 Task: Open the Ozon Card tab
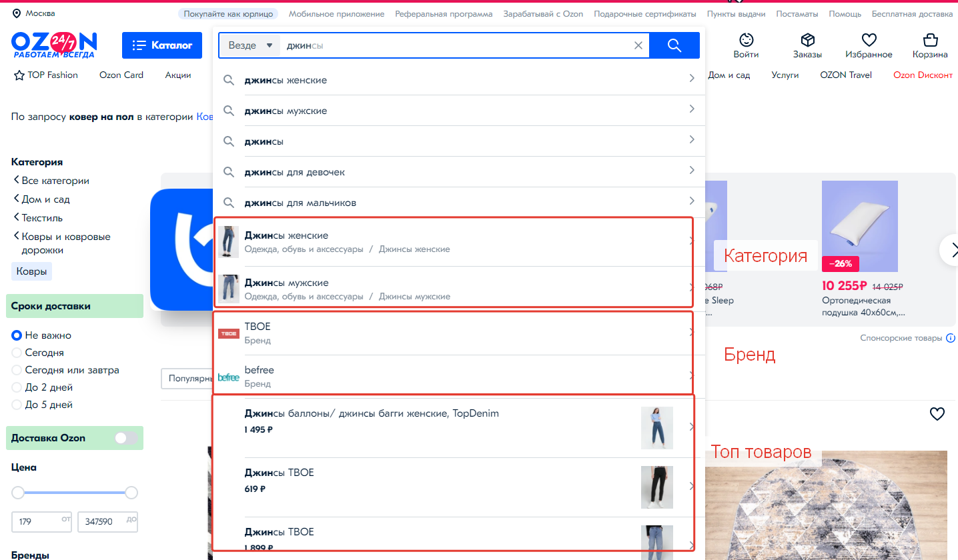121,75
